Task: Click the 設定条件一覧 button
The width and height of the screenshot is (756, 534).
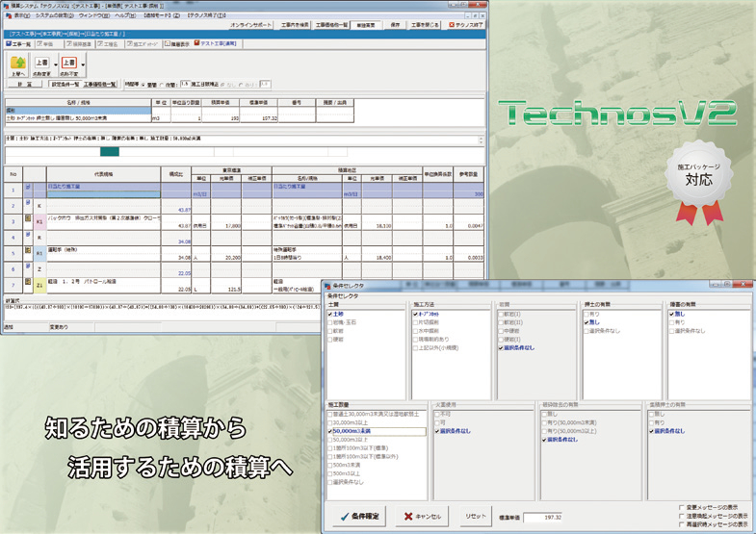Action: [x=65, y=85]
